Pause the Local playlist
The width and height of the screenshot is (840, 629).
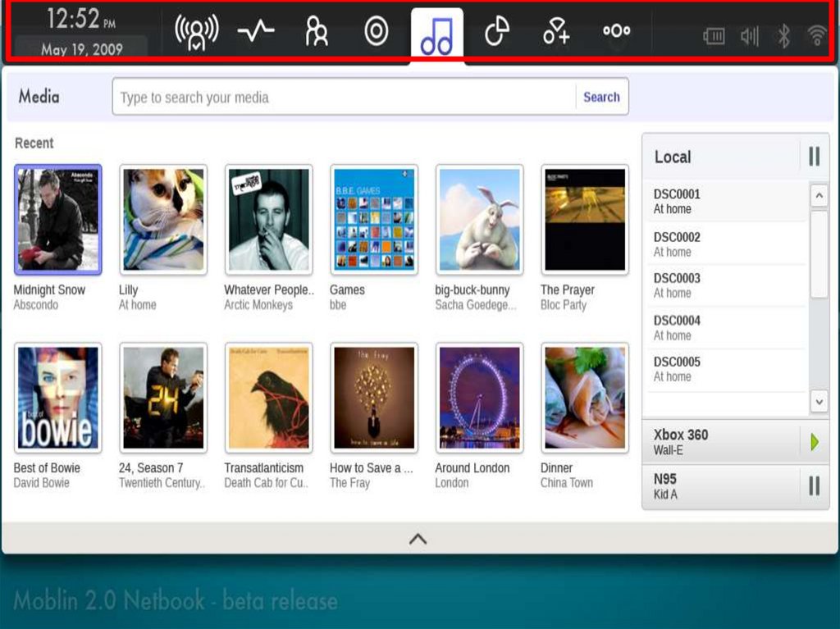[x=815, y=157]
